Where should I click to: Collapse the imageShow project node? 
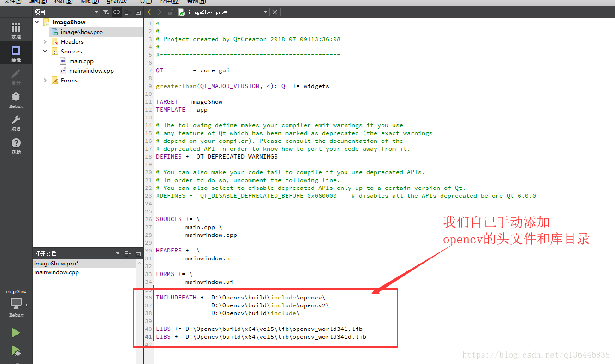37,22
